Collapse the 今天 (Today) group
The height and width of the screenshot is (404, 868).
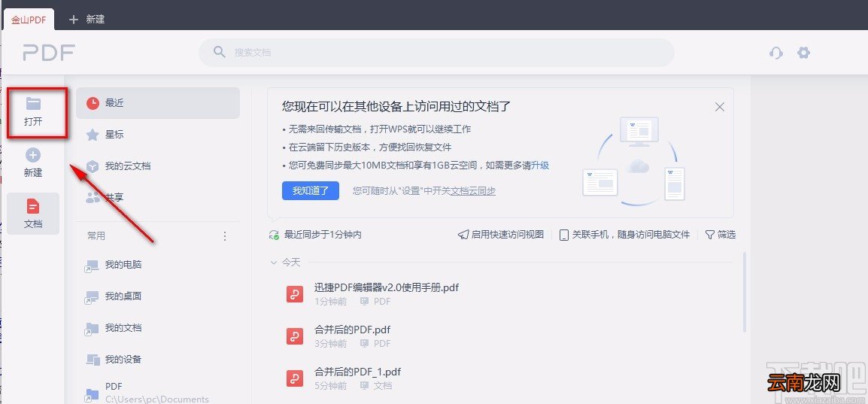pyautogui.click(x=274, y=263)
